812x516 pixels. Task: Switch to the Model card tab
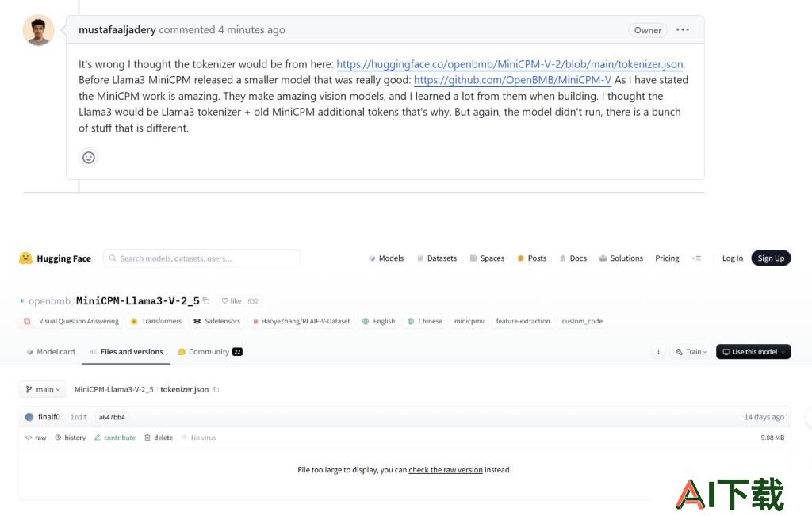tap(50, 352)
